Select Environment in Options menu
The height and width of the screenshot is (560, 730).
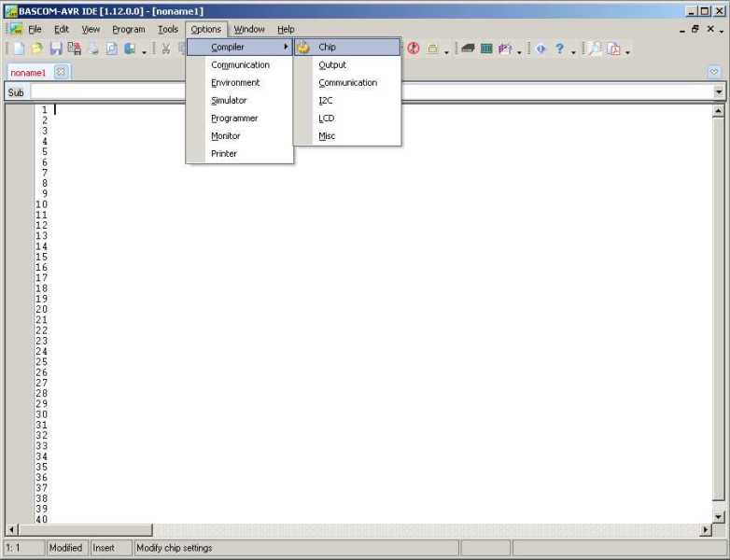coord(240,82)
